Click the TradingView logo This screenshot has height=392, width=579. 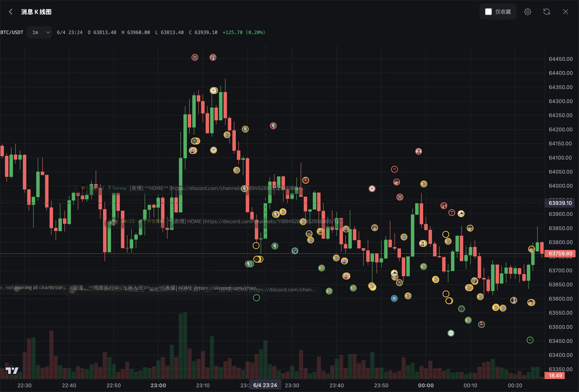pos(12,371)
